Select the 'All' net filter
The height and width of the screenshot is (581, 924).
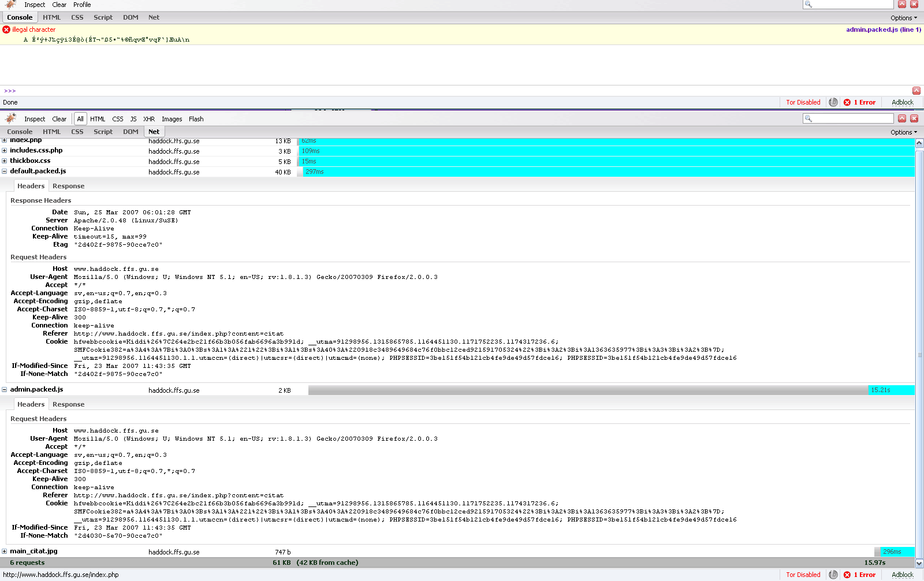pos(80,119)
